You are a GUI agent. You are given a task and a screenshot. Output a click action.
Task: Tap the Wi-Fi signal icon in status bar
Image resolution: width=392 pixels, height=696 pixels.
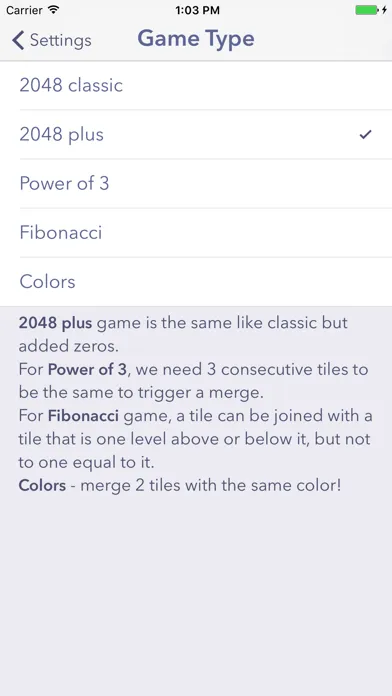coord(53,10)
